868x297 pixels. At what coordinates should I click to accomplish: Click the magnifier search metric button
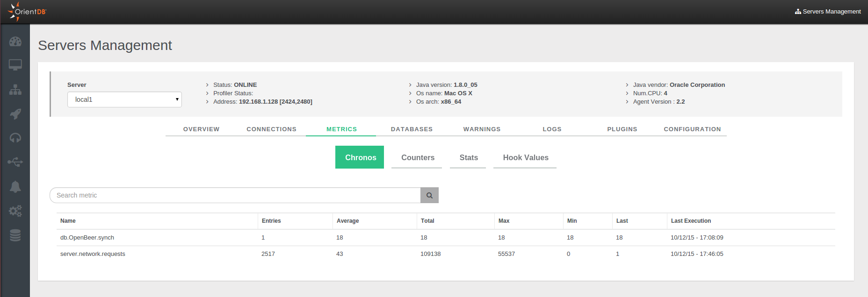tap(429, 195)
